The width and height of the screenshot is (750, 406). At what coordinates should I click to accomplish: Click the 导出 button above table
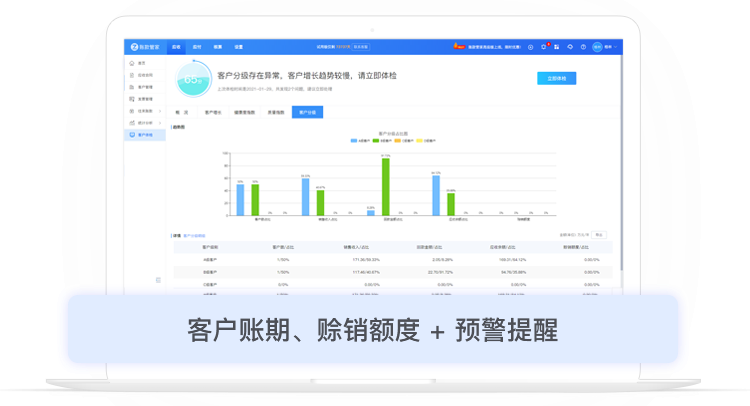click(x=598, y=234)
